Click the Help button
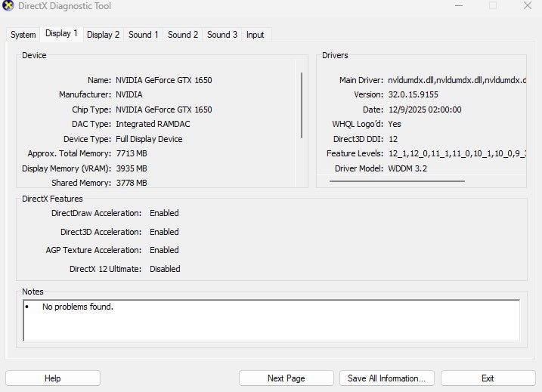Image resolution: width=542 pixels, height=392 pixels. pos(53,378)
